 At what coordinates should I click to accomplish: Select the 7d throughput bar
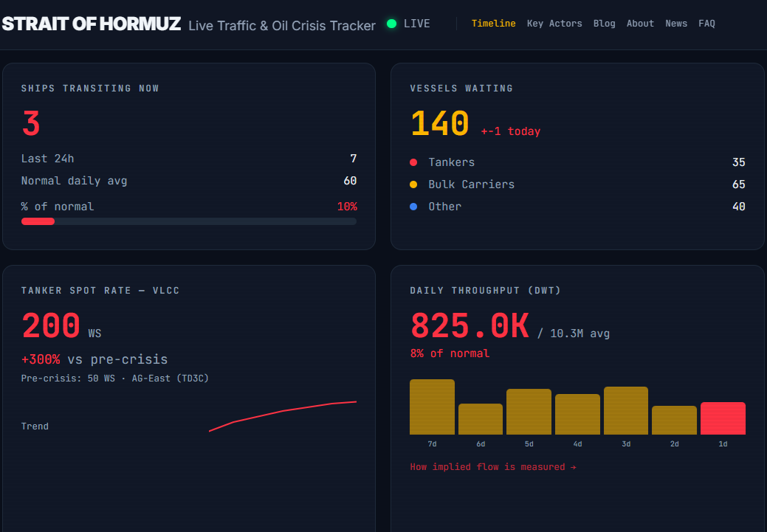pos(432,407)
